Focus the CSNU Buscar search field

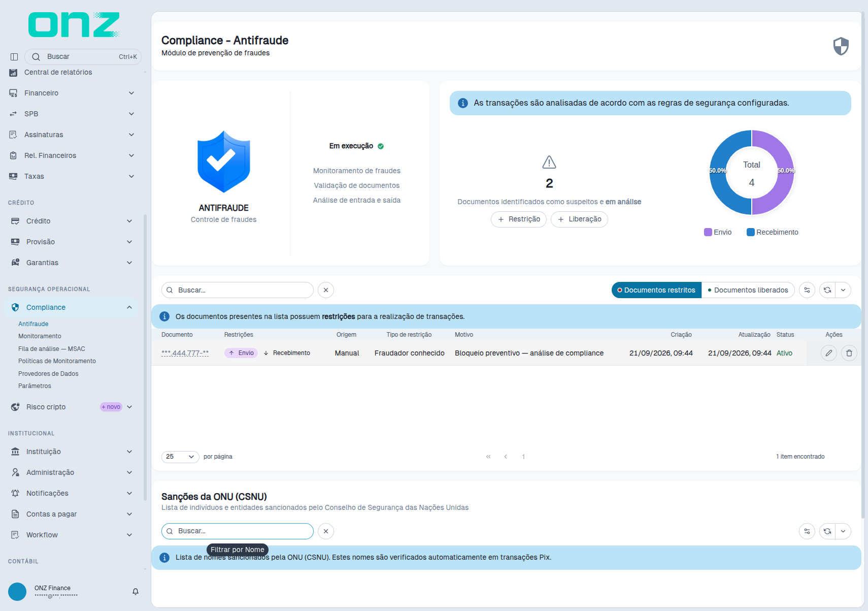coord(238,531)
